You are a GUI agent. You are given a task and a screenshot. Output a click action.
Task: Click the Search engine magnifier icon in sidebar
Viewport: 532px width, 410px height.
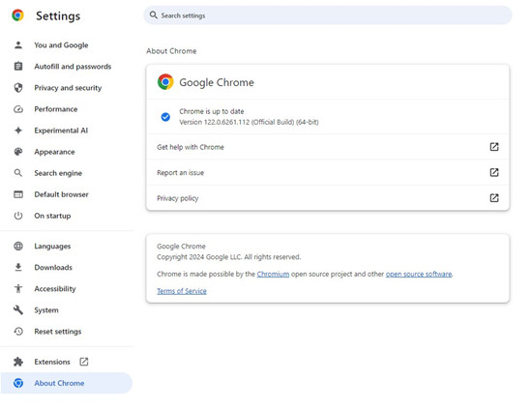click(18, 173)
